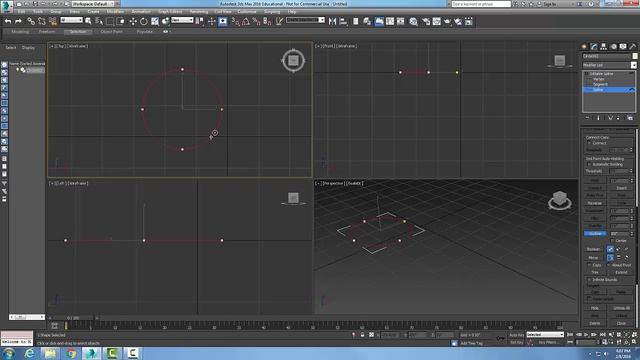The image size is (640, 360).
Task: Activate the Select Object tool
Action: (x=88, y=21)
